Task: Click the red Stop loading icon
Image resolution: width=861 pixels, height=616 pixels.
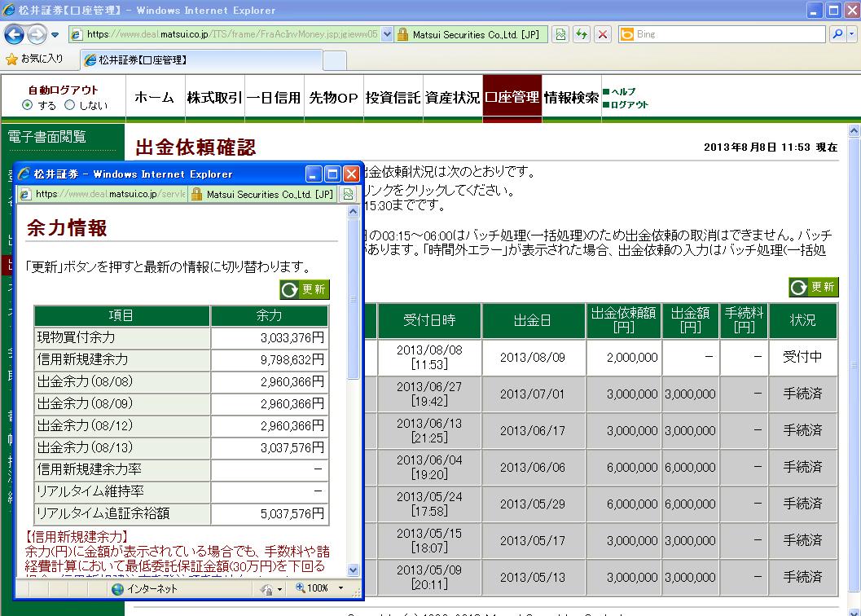Action: click(x=603, y=34)
